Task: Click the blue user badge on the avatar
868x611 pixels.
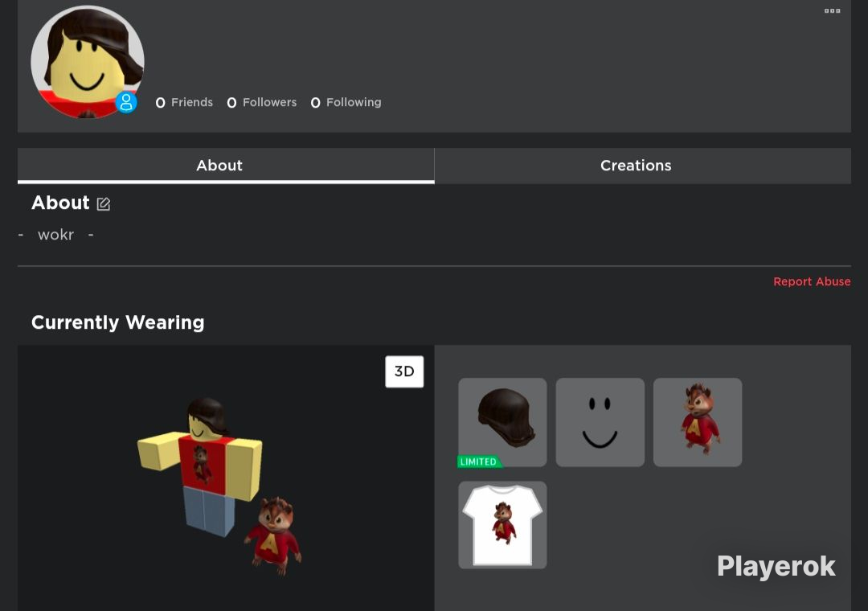Action: click(126, 102)
